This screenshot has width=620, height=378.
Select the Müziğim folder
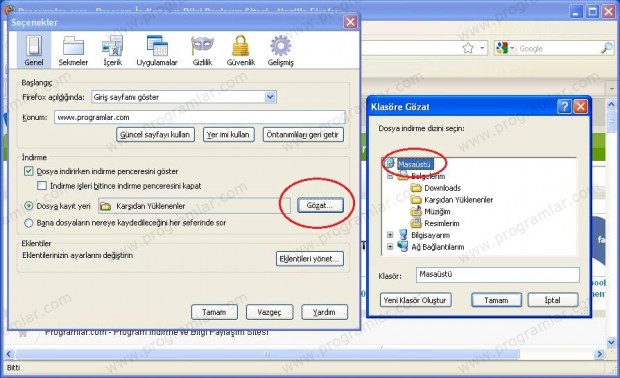pos(437,212)
